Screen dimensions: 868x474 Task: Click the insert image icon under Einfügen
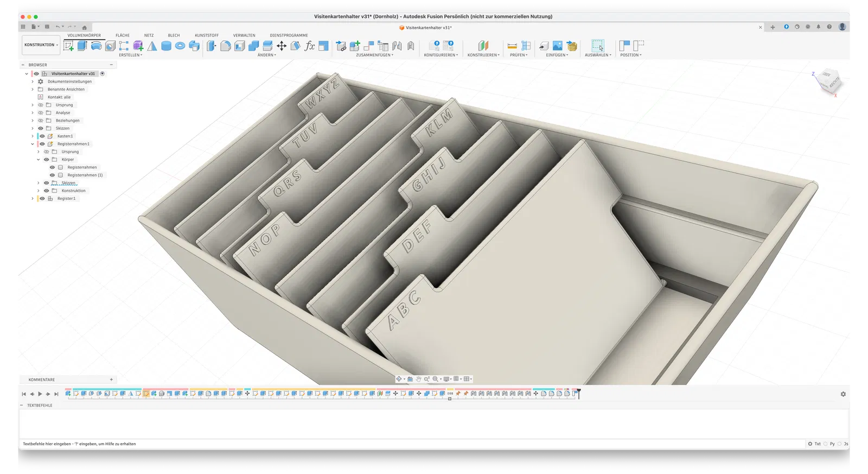(557, 46)
